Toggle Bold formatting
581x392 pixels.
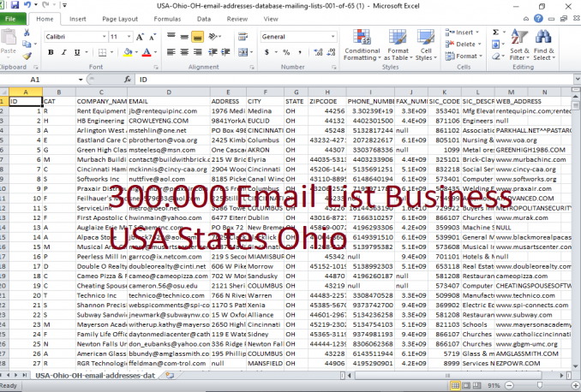[49, 51]
